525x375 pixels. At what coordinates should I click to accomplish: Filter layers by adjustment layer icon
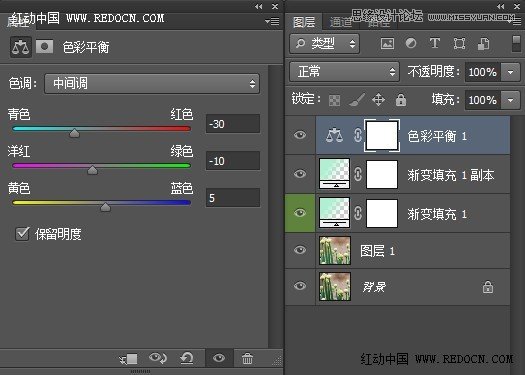point(411,43)
